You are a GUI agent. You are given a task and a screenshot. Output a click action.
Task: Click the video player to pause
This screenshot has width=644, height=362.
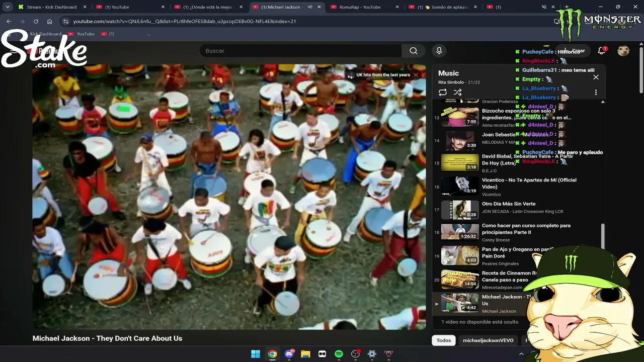tap(229, 197)
